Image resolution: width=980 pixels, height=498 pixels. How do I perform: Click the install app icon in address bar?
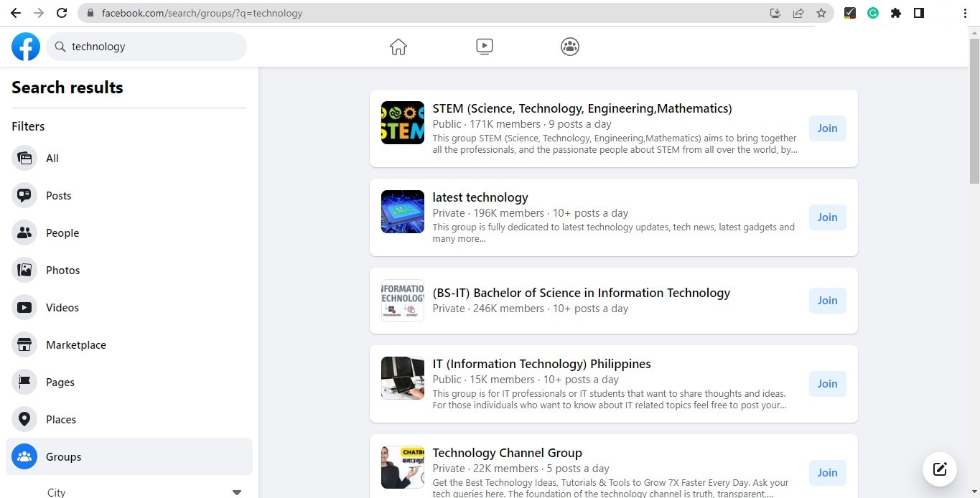(775, 13)
